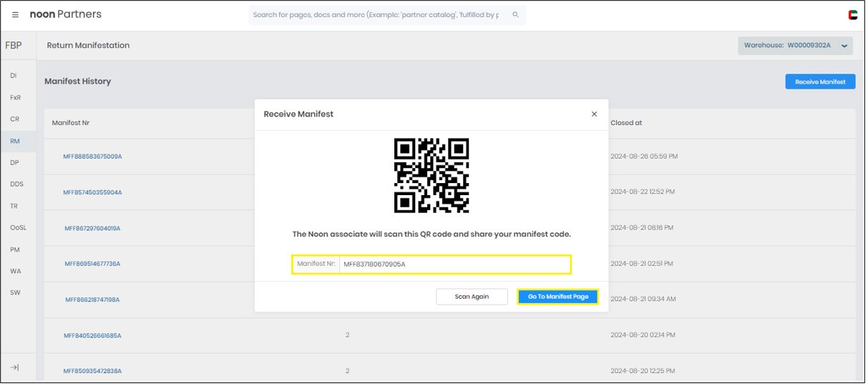Select DI in the sidebar
868x386 pixels.
tap(14, 76)
